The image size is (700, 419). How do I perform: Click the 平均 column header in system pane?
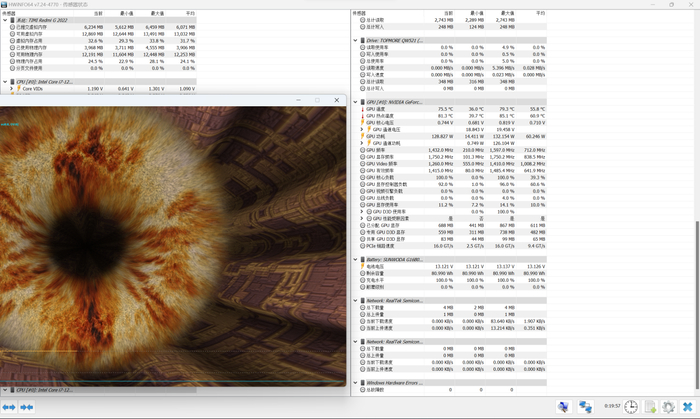(190, 13)
